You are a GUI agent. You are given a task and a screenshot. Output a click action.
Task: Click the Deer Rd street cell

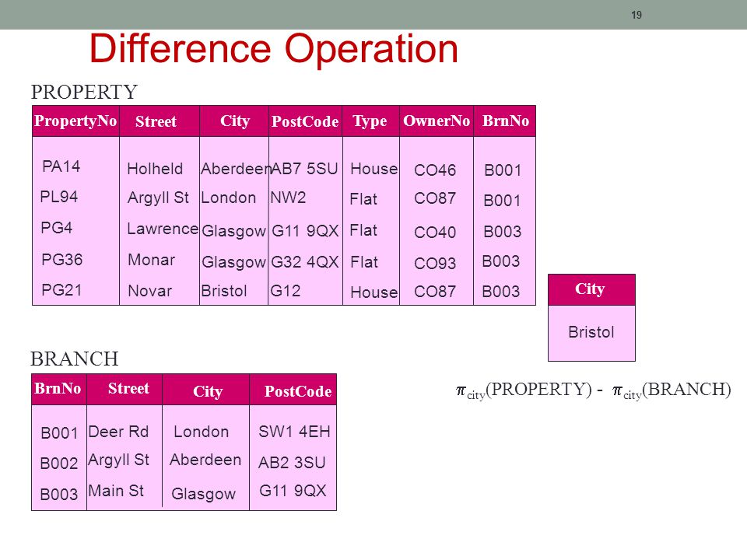(118, 432)
